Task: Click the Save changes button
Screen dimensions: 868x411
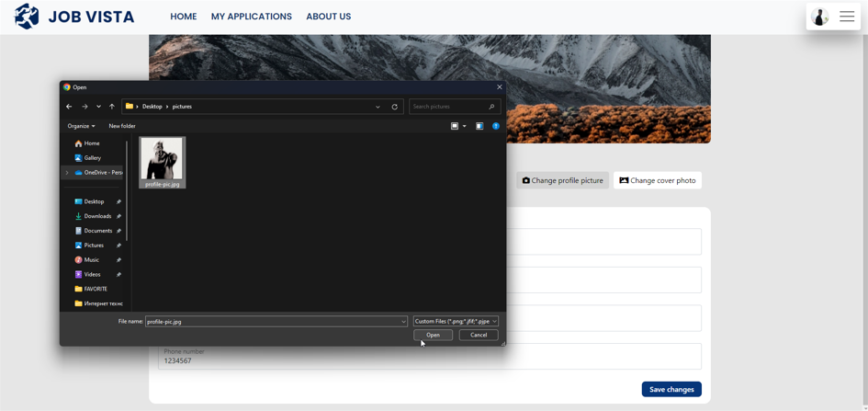Action: point(671,389)
